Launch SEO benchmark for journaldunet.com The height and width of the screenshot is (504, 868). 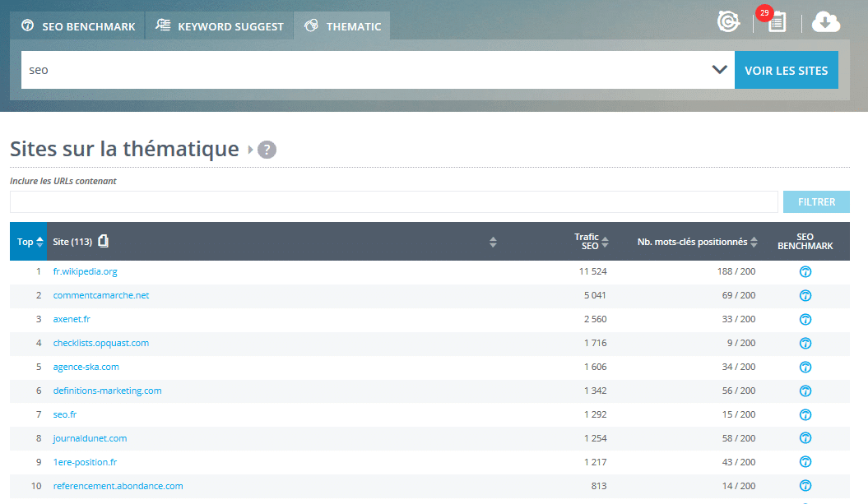(x=805, y=438)
